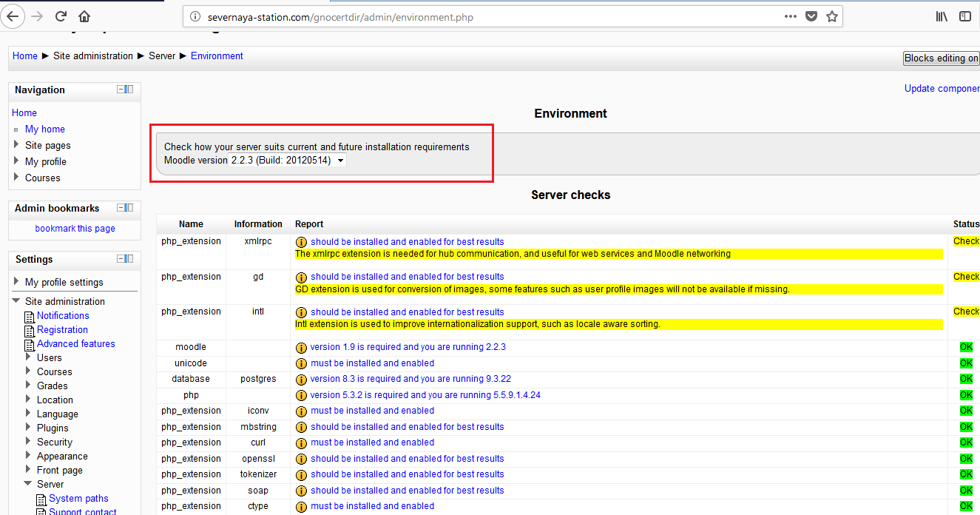980x515 pixels.
Task: Click the Home breadcrumb link
Action: pos(24,56)
